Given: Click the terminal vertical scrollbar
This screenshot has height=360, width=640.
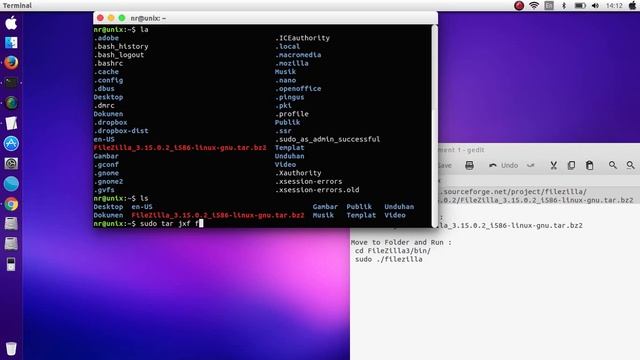Looking at the screenshot, I should [x=434, y=126].
